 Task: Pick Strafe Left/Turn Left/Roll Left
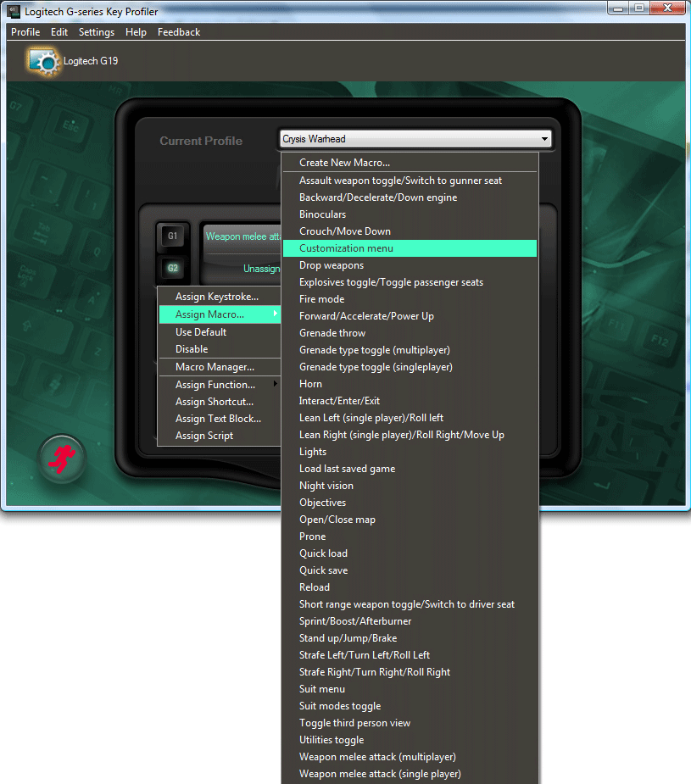coord(410,655)
